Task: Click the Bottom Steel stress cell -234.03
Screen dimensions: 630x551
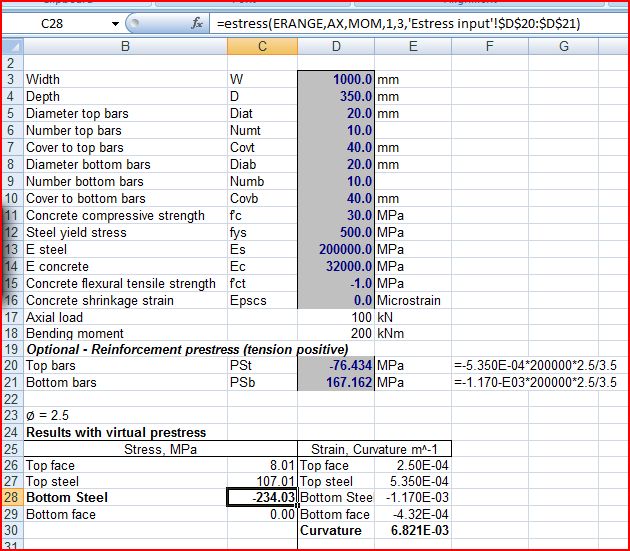Action: tap(262, 497)
